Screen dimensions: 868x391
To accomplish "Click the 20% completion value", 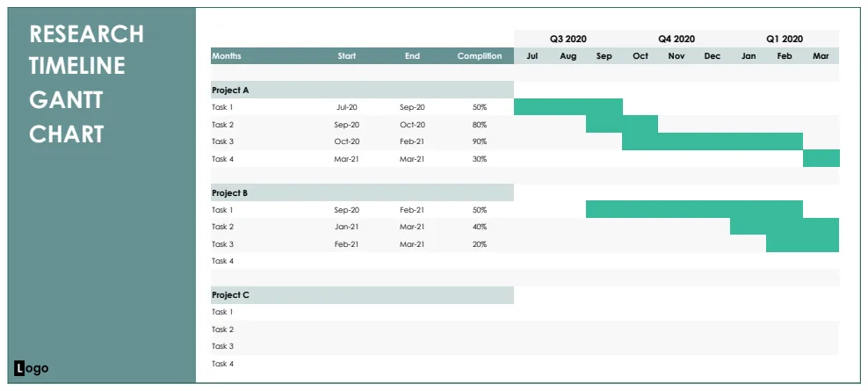I will click(x=480, y=243).
